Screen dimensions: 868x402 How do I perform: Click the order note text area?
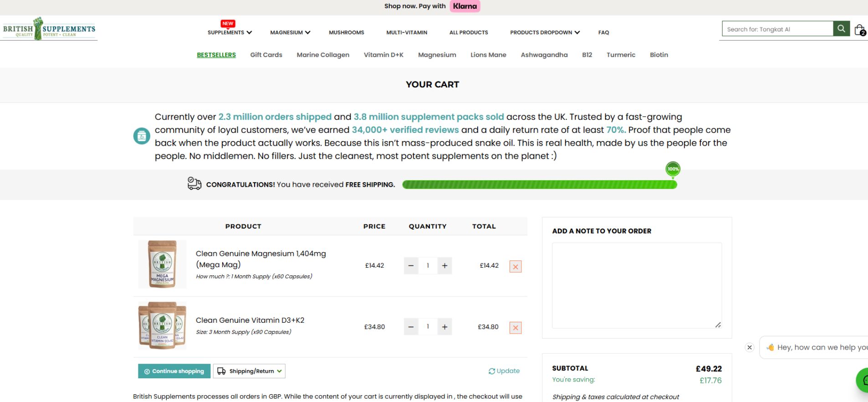tap(637, 285)
